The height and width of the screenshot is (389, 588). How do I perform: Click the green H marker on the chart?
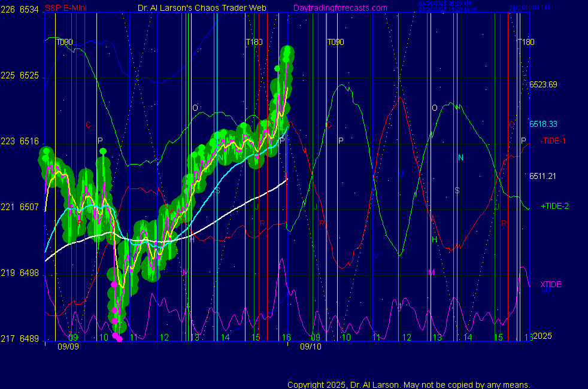(434, 240)
